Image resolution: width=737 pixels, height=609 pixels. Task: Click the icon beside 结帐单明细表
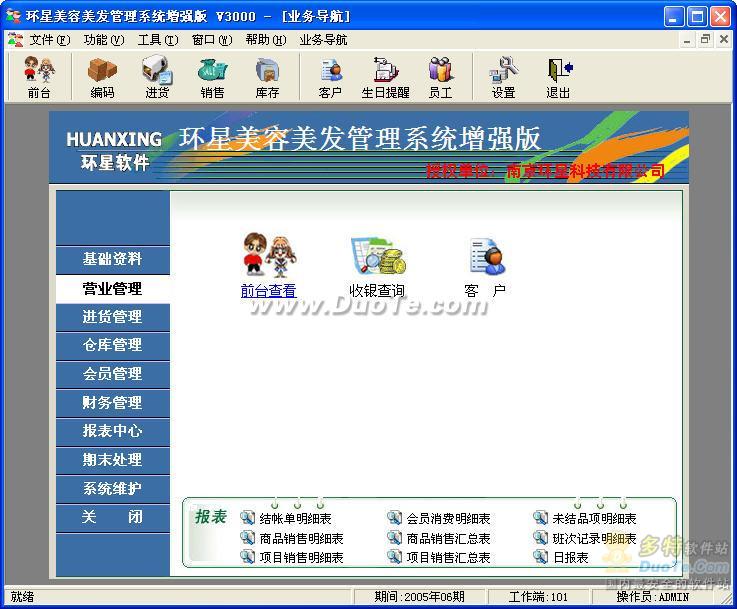point(247,518)
